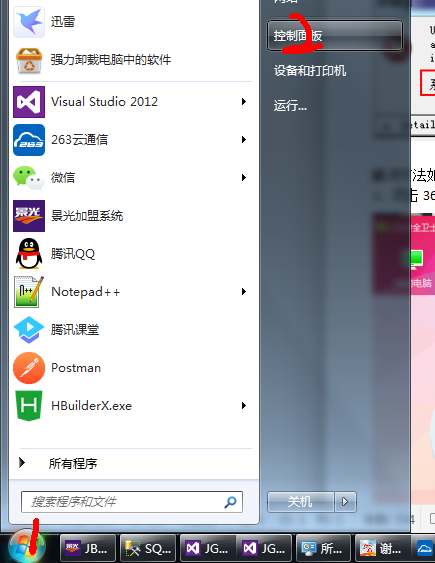Select 设备和打印机 menu entry
The image size is (435, 563).
click(310, 71)
